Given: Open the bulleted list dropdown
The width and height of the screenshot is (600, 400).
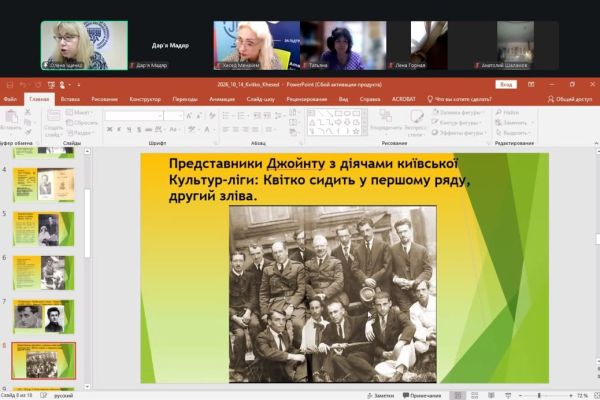Looking at the screenshot, I should pyautogui.click(x=227, y=116).
